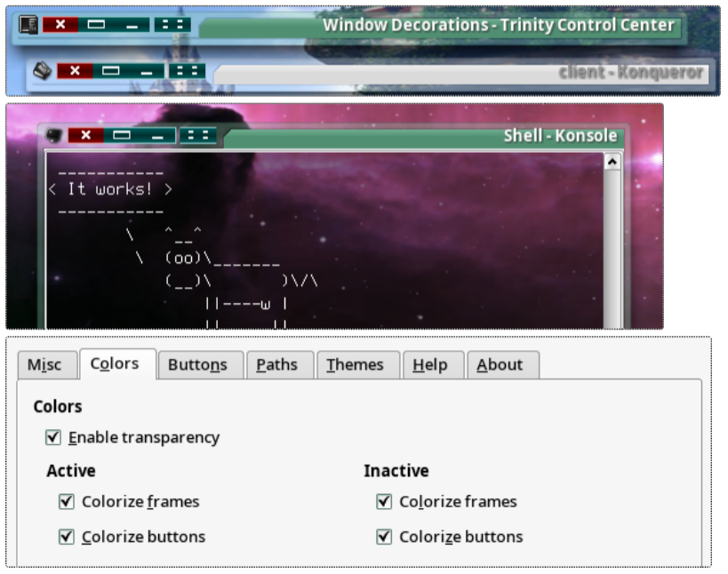Uncheck Colorize buttons under Active

(x=67, y=537)
